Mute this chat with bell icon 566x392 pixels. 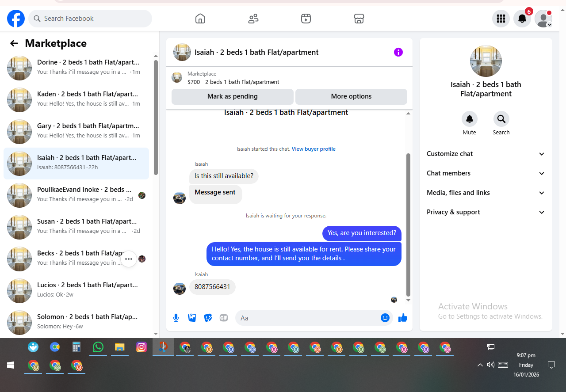(470, 119)
